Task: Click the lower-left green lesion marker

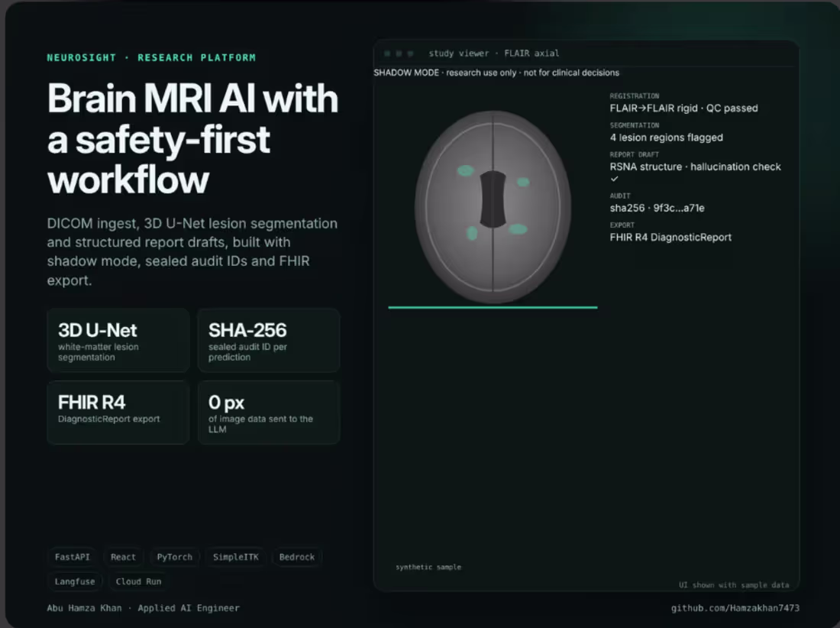Action: point(472,233)
